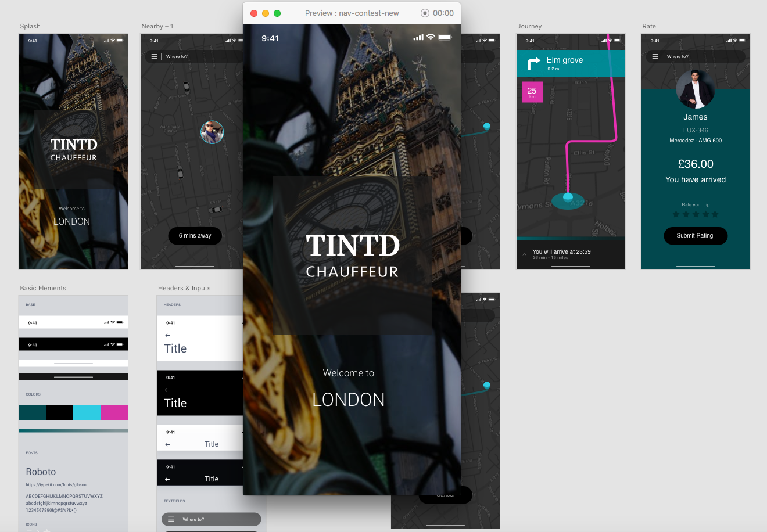Click the 00:00 recording timer
This screenshot has width=767, height=532.
(x=443, y=13)
